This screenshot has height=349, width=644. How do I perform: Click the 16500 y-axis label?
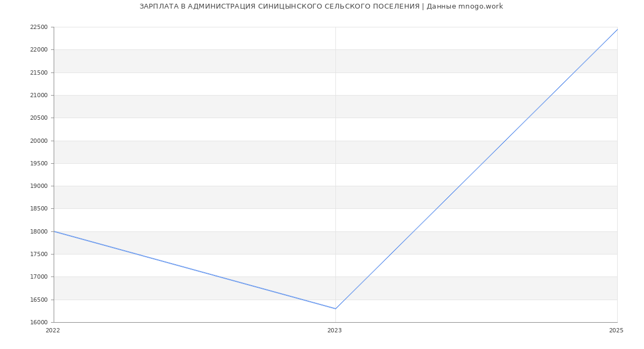coord(39,300)
